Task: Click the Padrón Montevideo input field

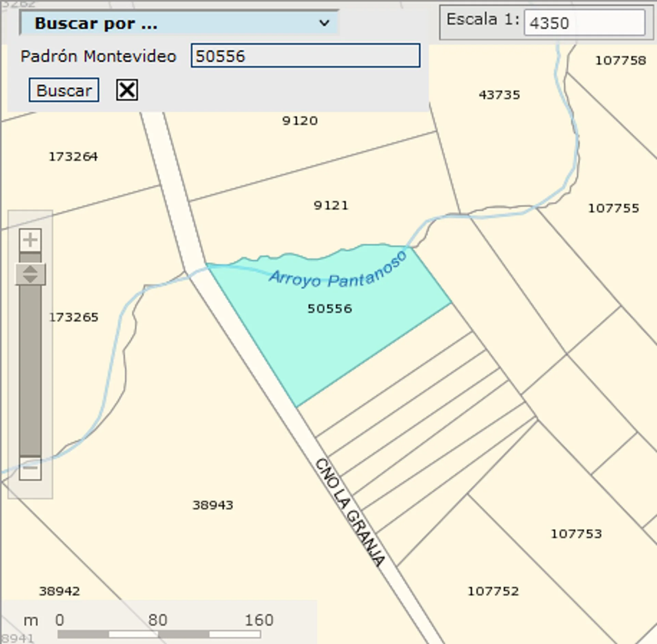Action: [305, 55]
